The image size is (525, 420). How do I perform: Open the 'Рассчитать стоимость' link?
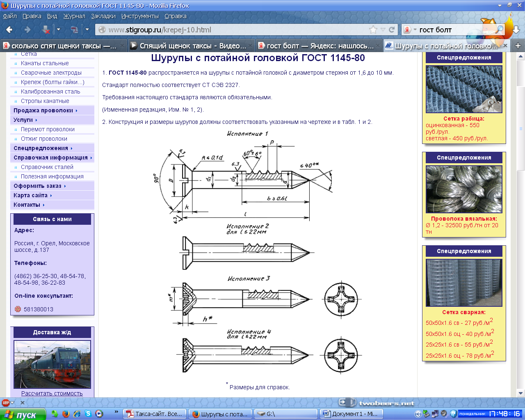coord(52,393)
